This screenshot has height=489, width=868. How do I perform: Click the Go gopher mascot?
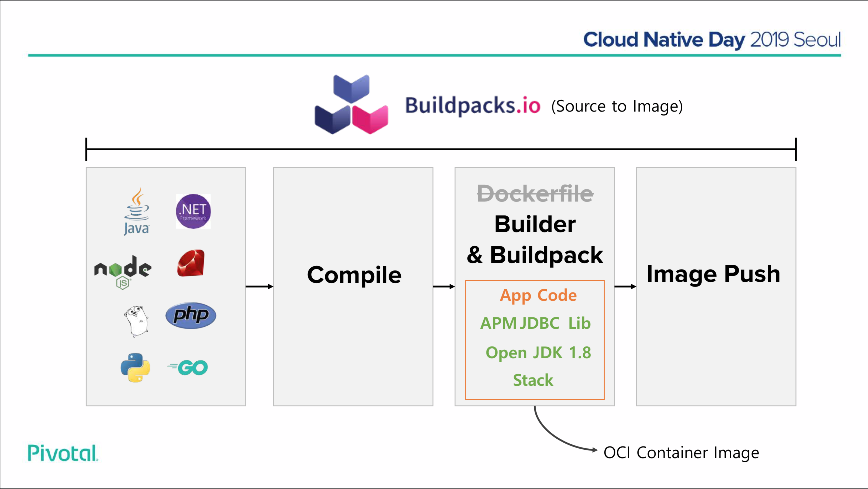coord(137,321)
